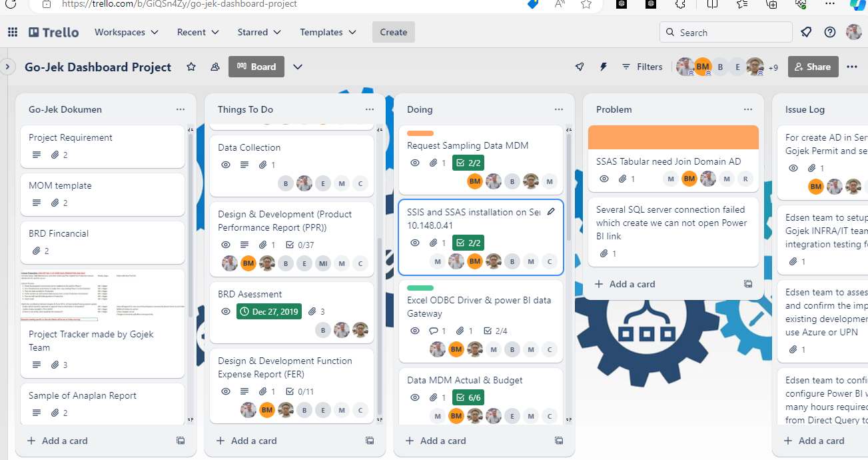Screen dimensions: 868x460
Task: Open Problem list actions menu
Action: tap(748, 109)
